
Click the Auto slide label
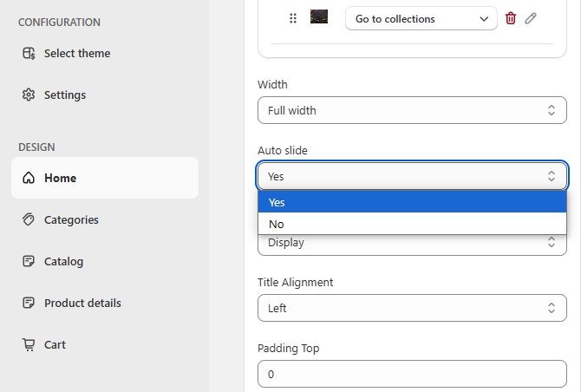coord(283,150)
